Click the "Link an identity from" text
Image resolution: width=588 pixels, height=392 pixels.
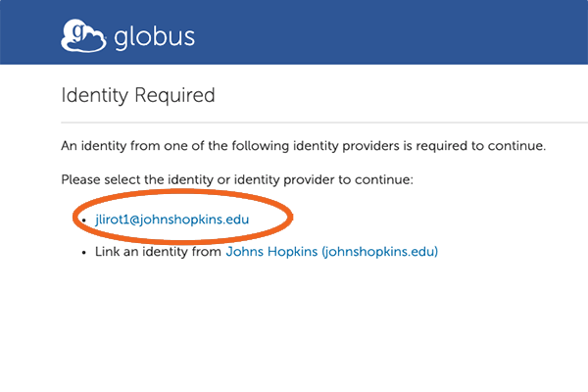tap(158, 251)
